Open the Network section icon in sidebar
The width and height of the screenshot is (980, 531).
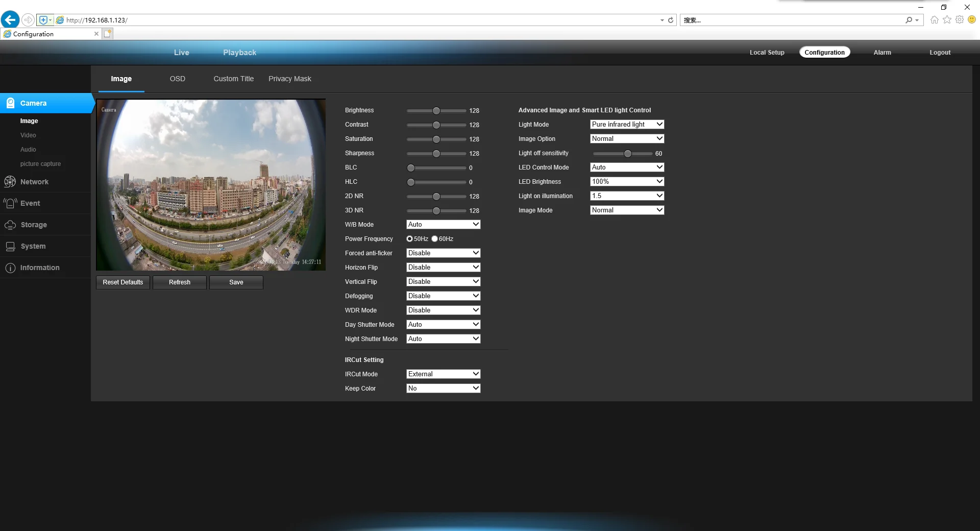[x=10, y=182]
